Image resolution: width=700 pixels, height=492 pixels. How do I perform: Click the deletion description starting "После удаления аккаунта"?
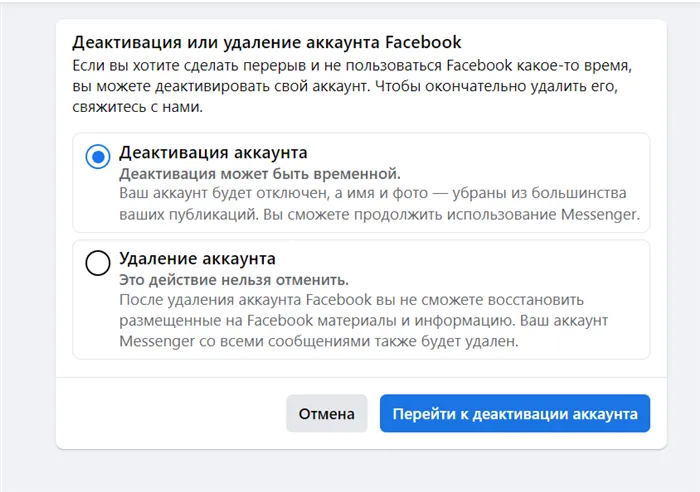click(363, 320)
